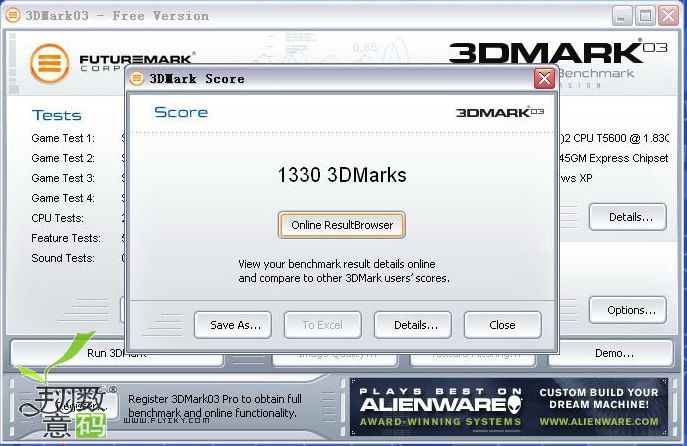Image resolution: width=687 pixels, height=446 pixels.
Task: Select the CPU Tests: label
Action: pyautogui.click(x=57, y=218)
